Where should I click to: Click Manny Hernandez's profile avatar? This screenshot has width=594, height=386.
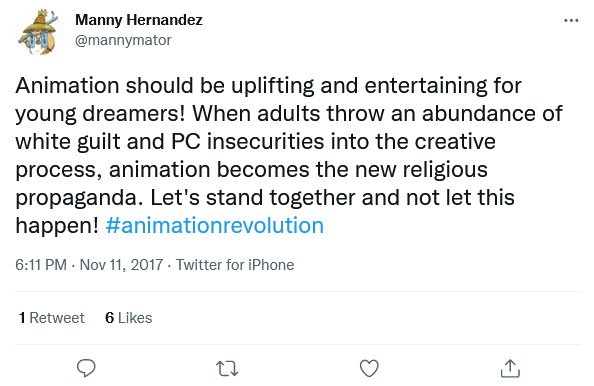(x=39, y=33)
